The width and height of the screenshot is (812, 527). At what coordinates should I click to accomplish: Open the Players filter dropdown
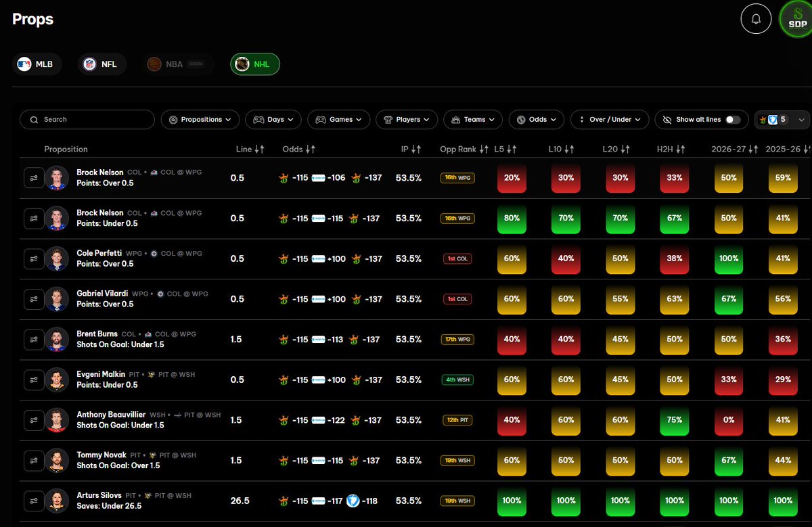click(407, 119)
